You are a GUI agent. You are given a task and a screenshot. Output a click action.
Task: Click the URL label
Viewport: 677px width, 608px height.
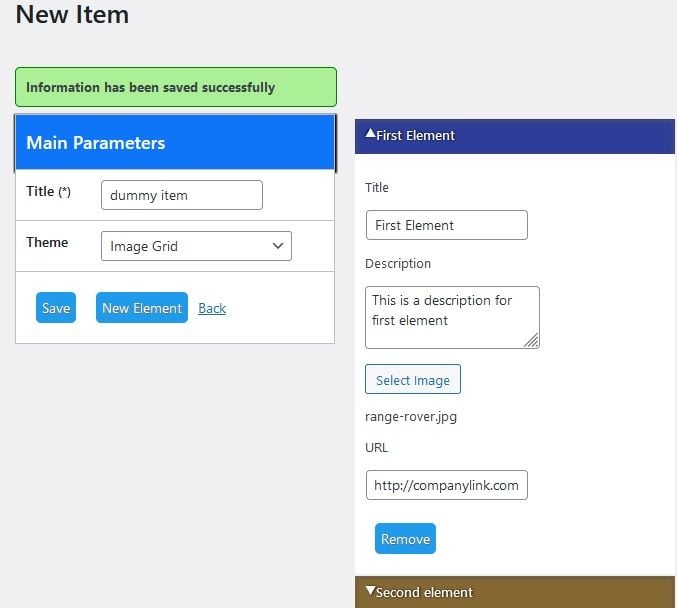[x=377, y=447]
